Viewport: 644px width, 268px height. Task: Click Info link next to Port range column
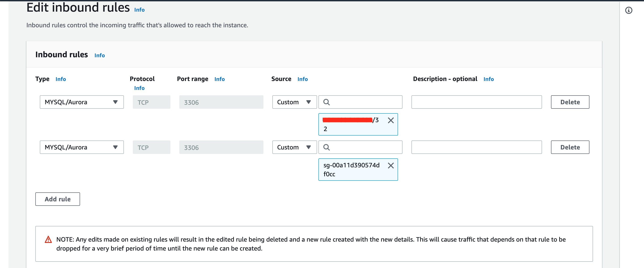219,79
